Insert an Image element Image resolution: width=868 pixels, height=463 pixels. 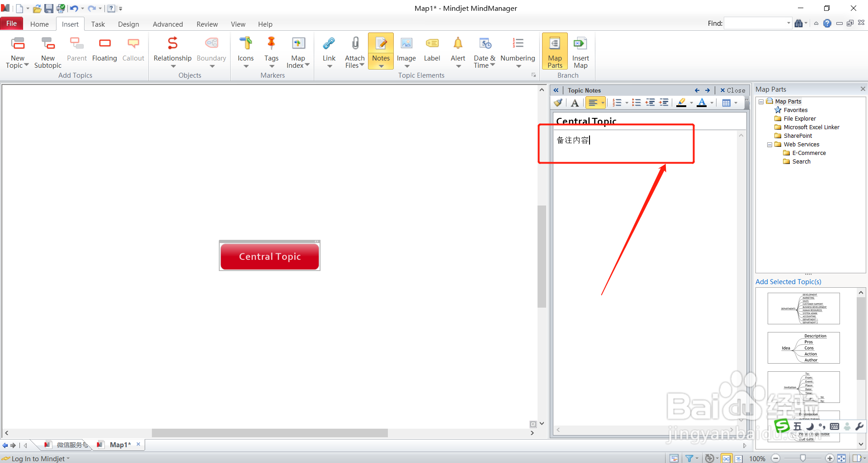[x=406, y=52]
